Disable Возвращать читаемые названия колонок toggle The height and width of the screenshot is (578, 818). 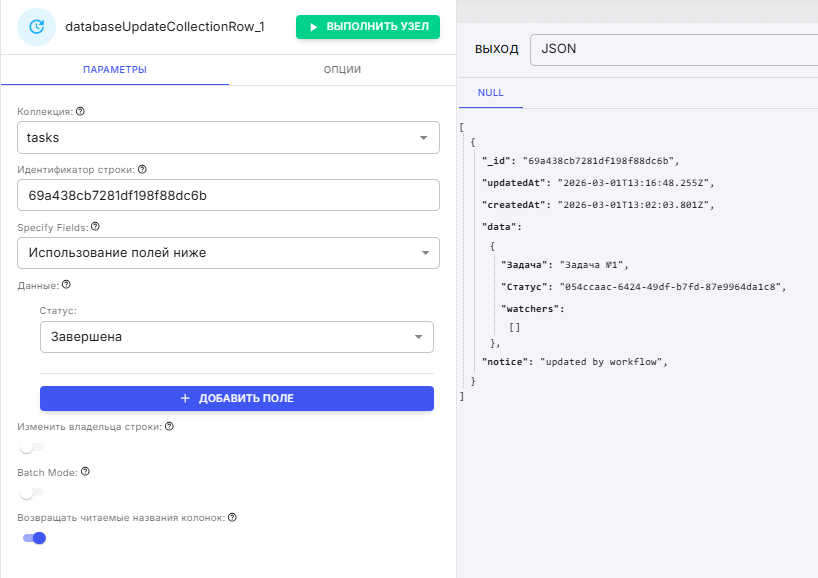[34, 538]
